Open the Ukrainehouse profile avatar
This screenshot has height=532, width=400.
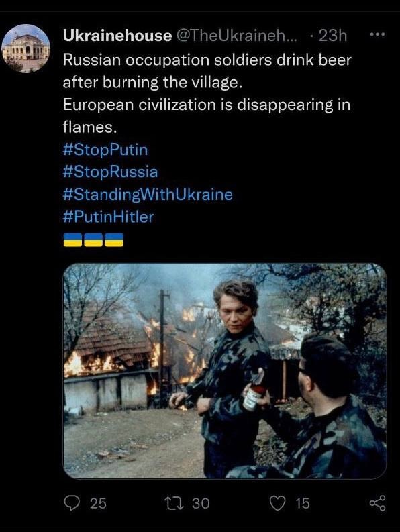pos(26,48)
